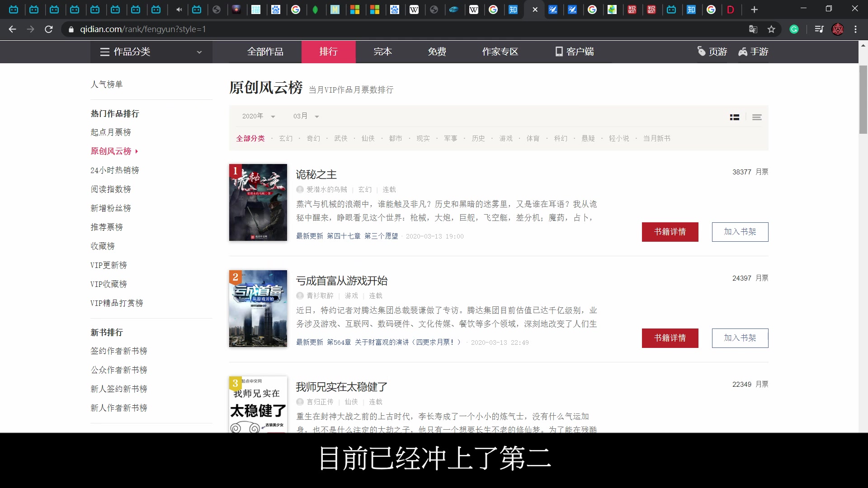This screenshot has width=868, height=488.
Task: Open 24小时热销榜 ranking list
Action: coord(115,170)
